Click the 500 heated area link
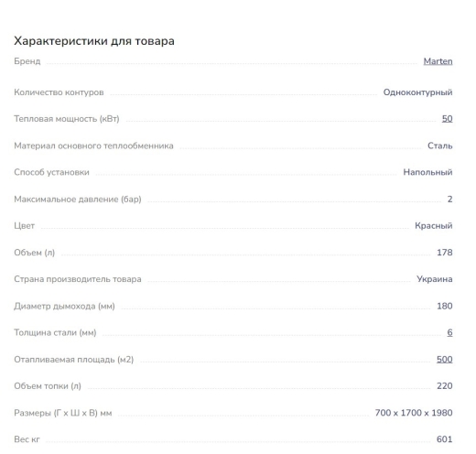The height and width of the screenshot is (454, 476). [x=444, y=359]
